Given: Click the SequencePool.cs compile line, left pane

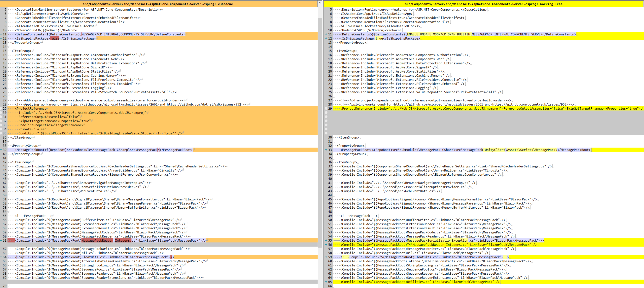Looking at the screenshot, I should pos(97,269).
